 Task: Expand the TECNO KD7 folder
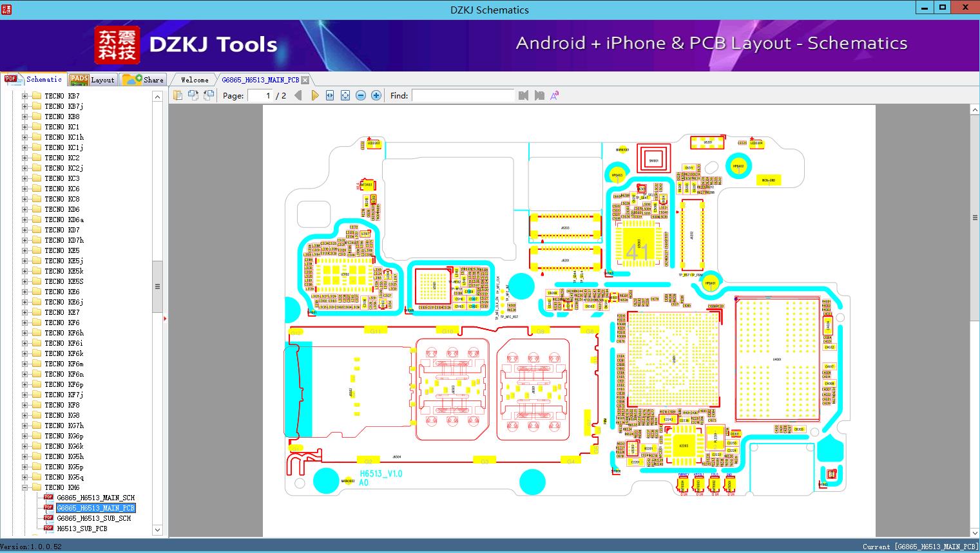25,230
